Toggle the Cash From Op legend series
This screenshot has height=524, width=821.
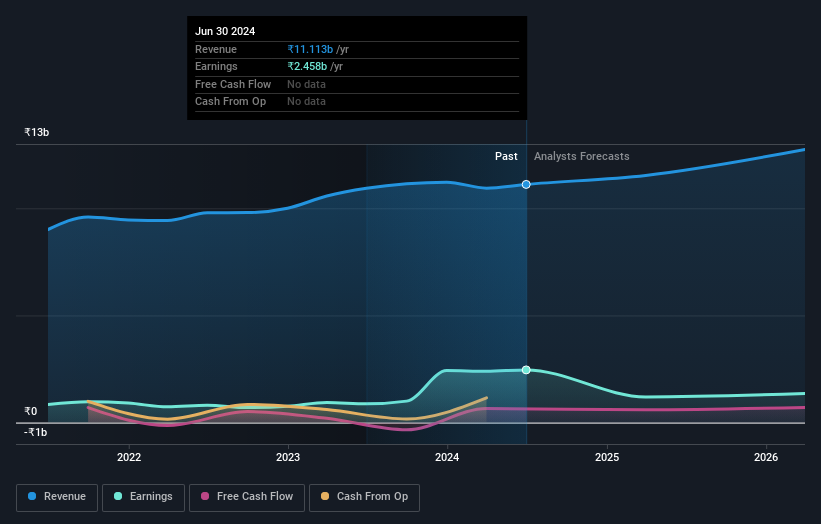click(x=364, y=497)
